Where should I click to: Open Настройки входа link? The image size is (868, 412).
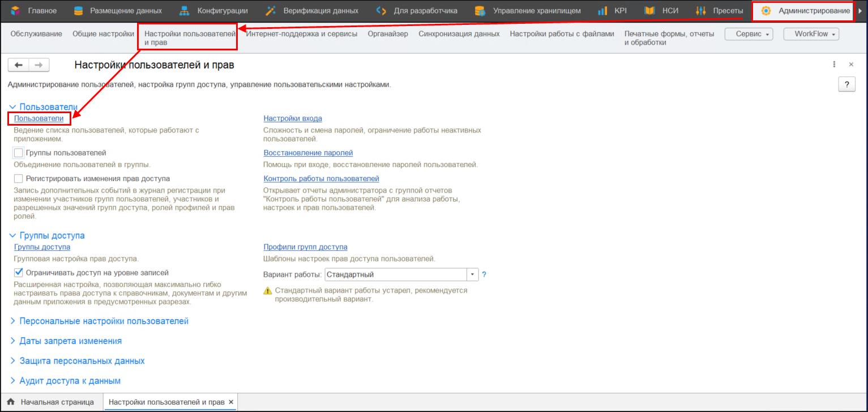(x=293, y=118)
